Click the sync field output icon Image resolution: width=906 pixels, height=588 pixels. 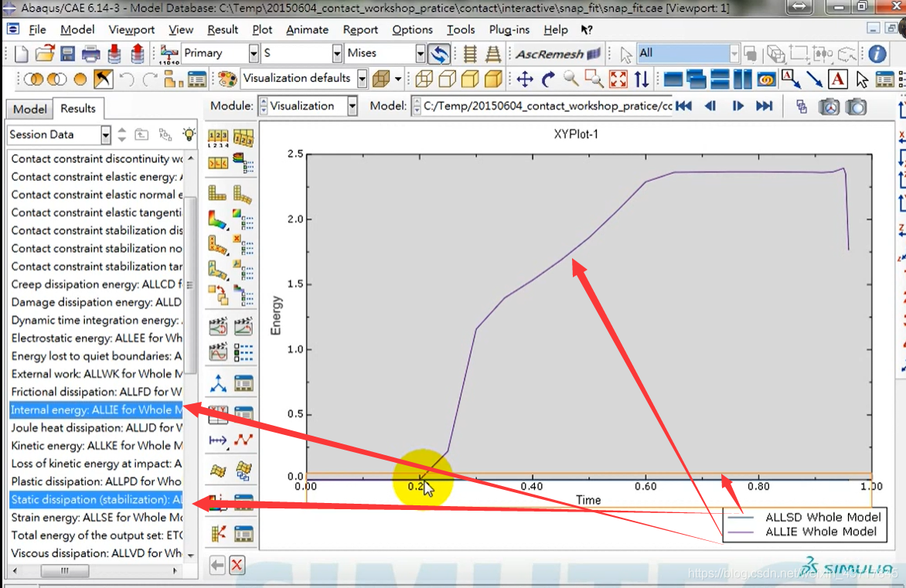439,54
